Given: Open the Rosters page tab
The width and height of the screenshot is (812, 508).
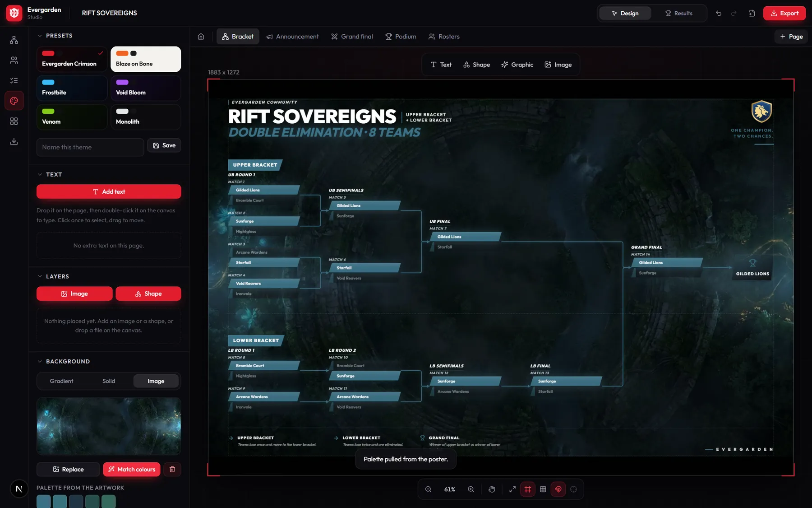Looking at the screenshot, I should click(x=444, y=37).
